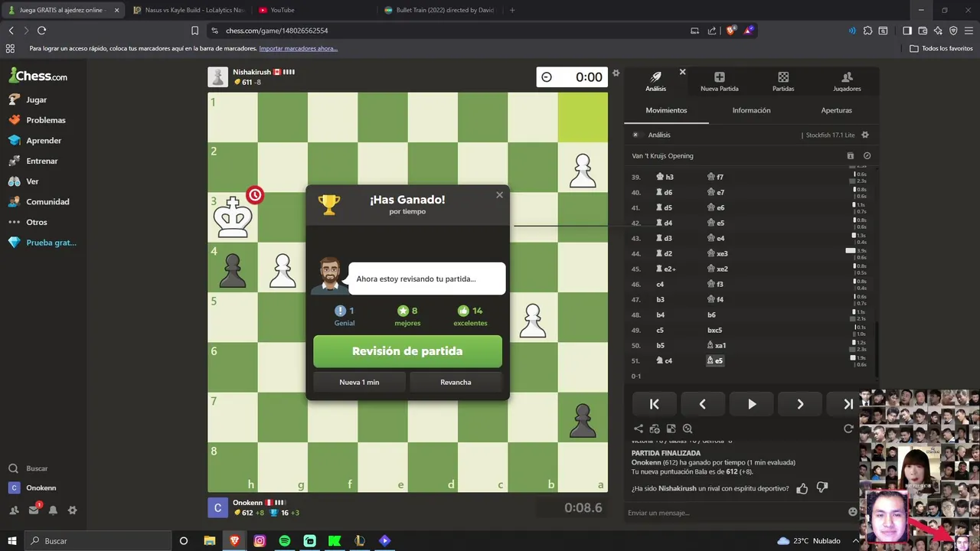Click the Chess.com logo
Viewport: 980px width, 551px height.
point(38,76)
